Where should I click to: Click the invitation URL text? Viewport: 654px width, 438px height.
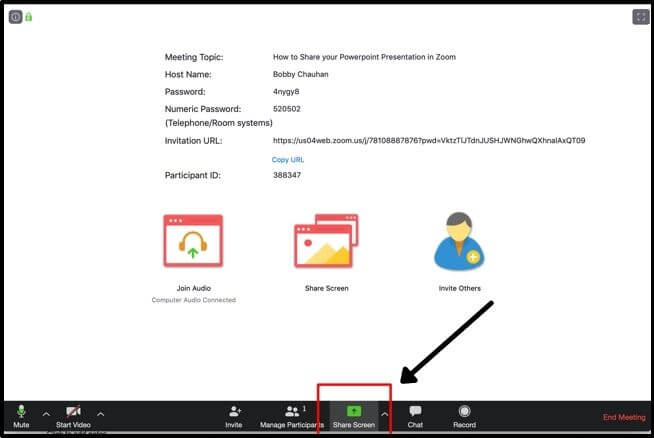tap(429, 141)
